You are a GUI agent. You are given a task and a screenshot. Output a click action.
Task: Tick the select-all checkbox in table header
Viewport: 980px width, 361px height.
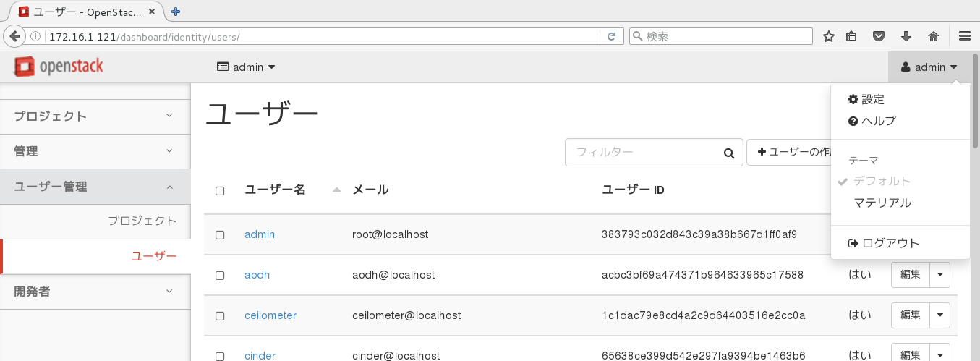[220, 191]
